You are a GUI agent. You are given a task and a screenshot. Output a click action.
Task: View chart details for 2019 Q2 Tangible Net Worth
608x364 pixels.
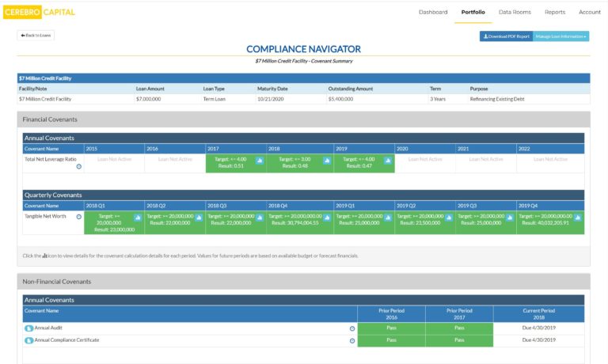point(449,218)
